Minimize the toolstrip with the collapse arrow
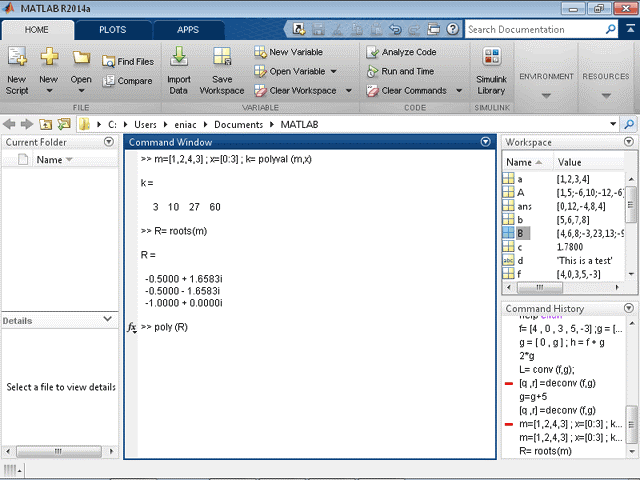The image size is (640, 480). pyautogui.click(x=630, y=28)
